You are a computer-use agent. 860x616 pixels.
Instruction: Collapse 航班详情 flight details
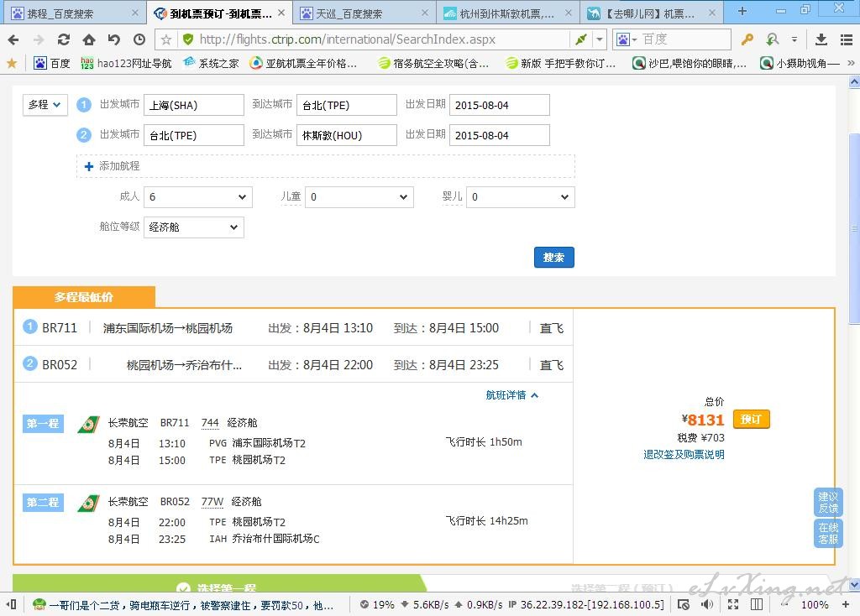click(511, 395)
